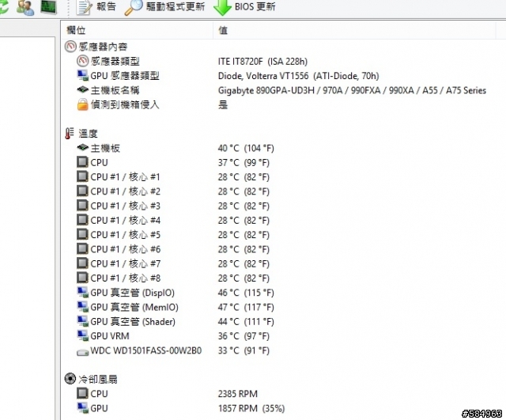Select the 40 °C (104 °F) value
The height and width of the screenshot is (420, 506).
tap(246, 148)
